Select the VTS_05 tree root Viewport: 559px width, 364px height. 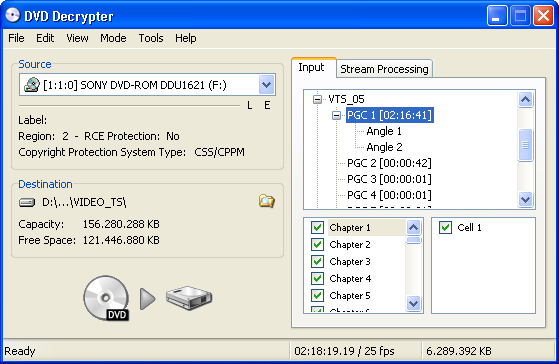point(346,99)
